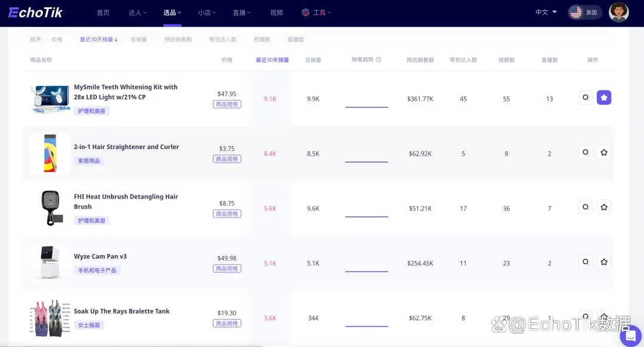This screenshot has height=347, width=644.
Task: Click 女士服装 category tag
Action: 89,325
